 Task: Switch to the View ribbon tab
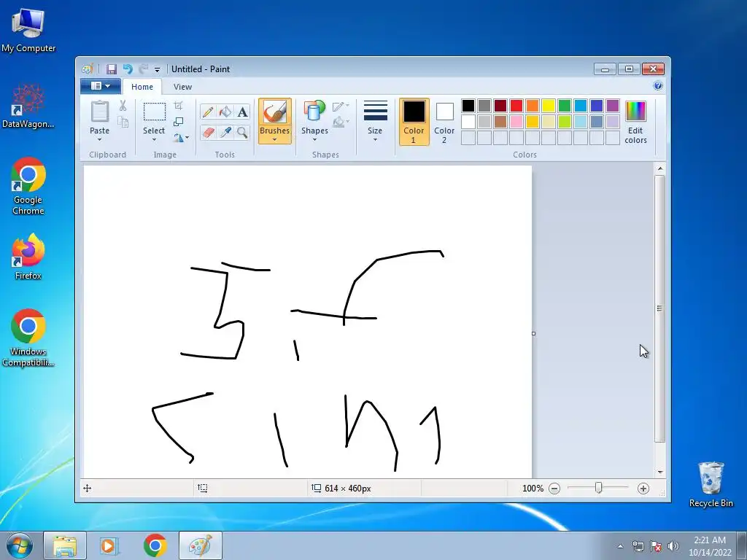coord(182,87)
